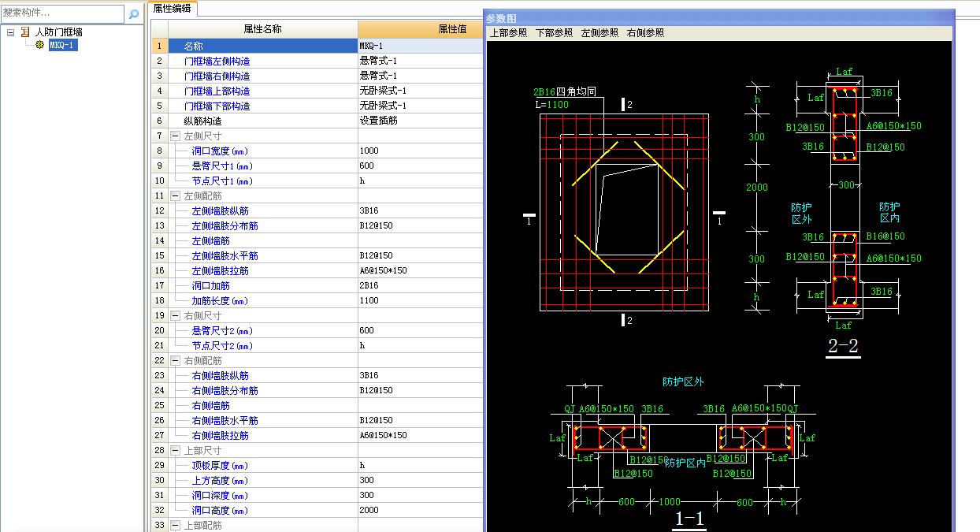980x532 pixels.
Task: Click the L=1100 label in the diagram
Action: [551, 105]
